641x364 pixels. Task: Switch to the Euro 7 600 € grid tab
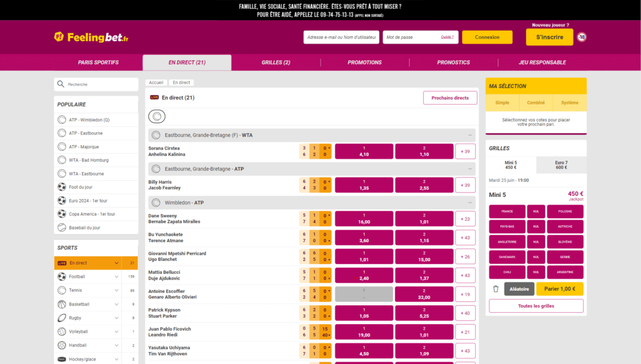pyautogui.click(x=562, y=165)
